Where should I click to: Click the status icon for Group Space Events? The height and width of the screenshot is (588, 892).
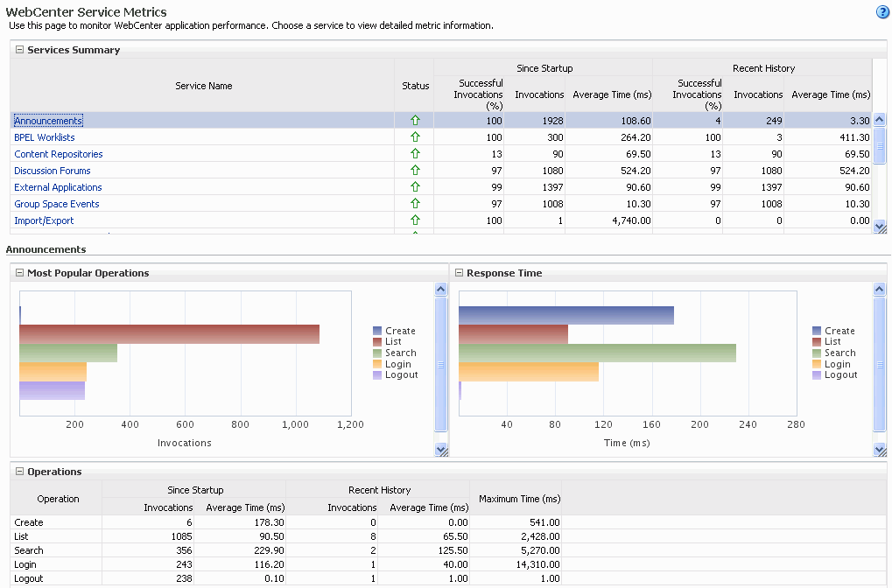click(x=414, y=203)
